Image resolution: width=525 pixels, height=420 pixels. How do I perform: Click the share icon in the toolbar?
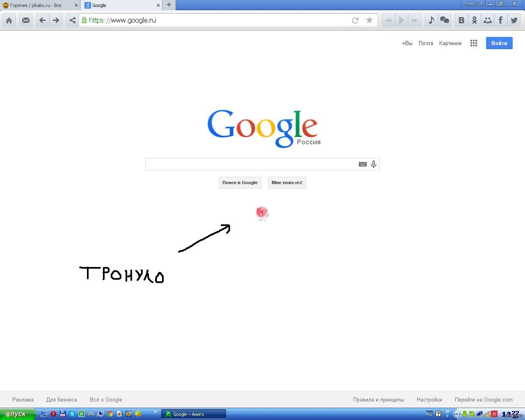coord(73,20)
